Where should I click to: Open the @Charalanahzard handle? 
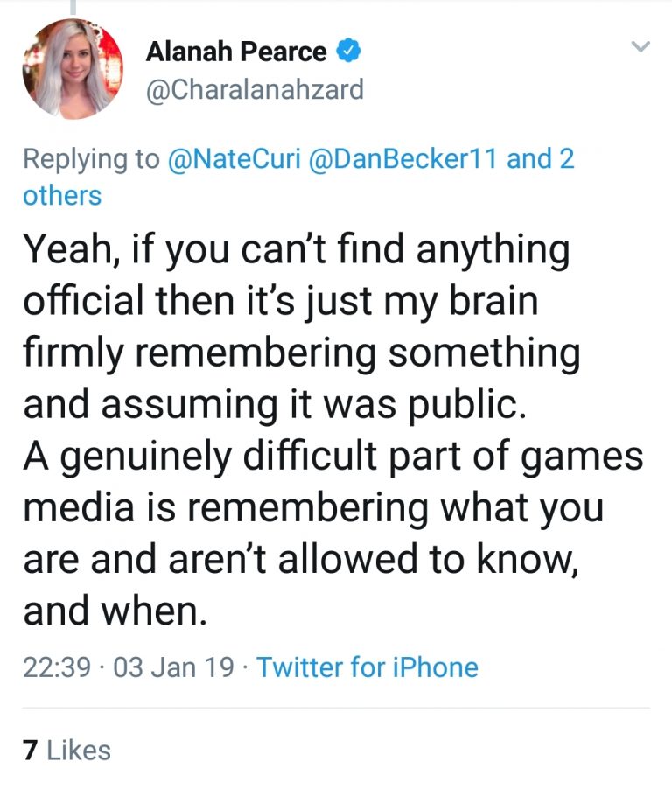(254, 89)
